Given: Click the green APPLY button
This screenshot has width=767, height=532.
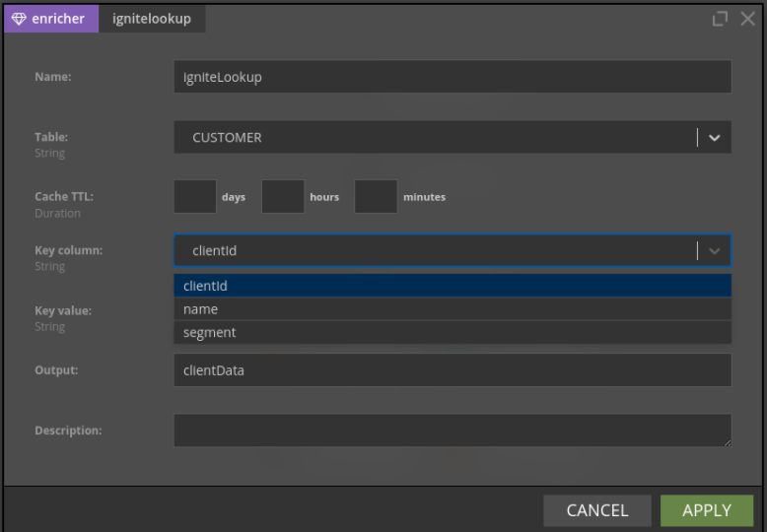Looking at the screenshot, I should point(707,510).
